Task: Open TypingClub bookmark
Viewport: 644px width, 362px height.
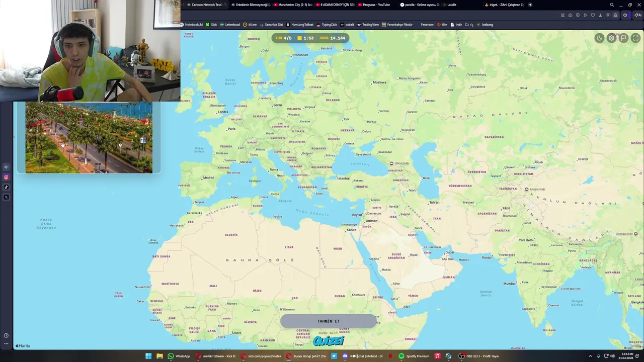Action: coord(327,25)
